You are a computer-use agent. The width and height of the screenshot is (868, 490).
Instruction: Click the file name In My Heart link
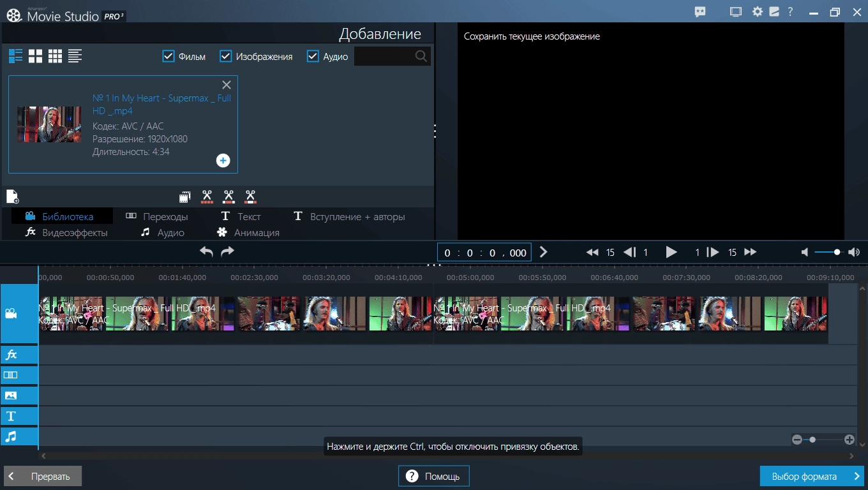(x=161, y=105)
